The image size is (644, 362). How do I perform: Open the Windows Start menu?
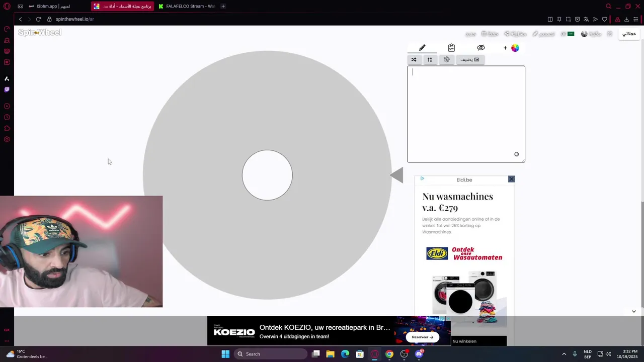point(225,354)
